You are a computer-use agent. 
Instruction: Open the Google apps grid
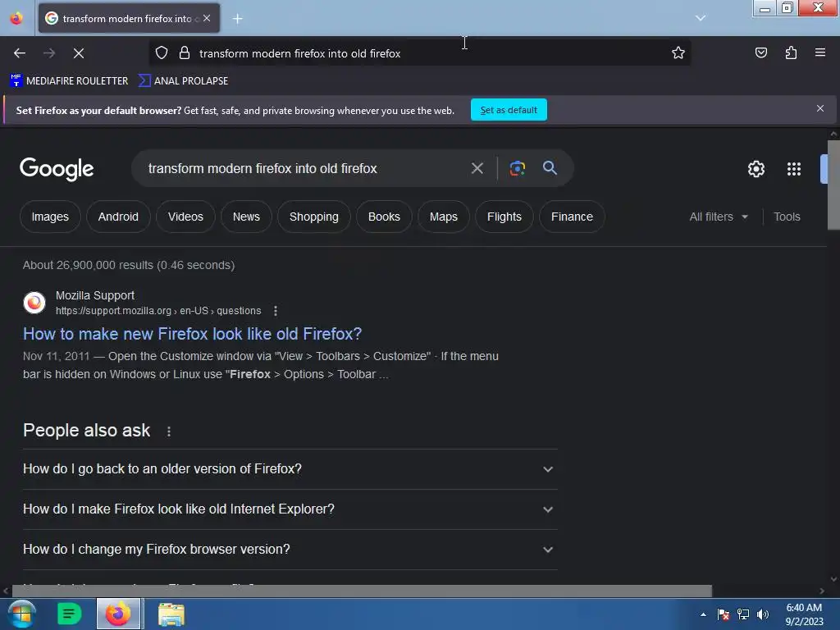coord(794,169)
